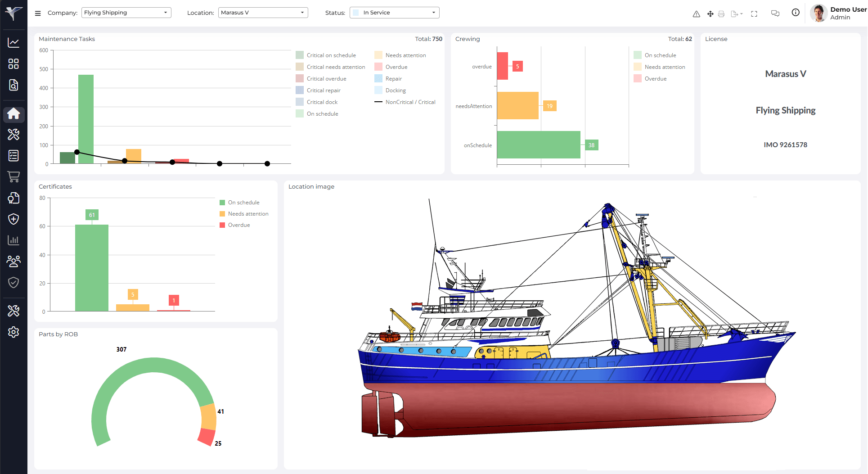This screenshot has width=868, height=474.
Task: Click the green onSchedule bar in Crewing chart
Action: 539,145
